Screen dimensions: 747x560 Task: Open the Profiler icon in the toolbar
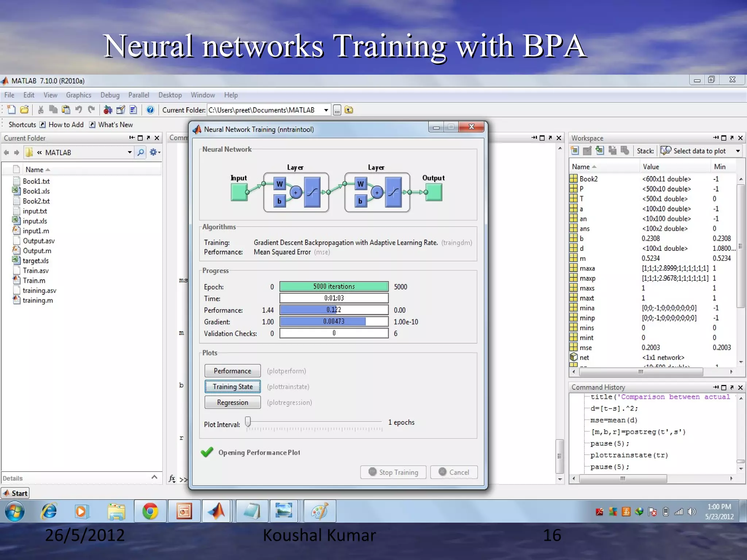[x=133, y=109]
